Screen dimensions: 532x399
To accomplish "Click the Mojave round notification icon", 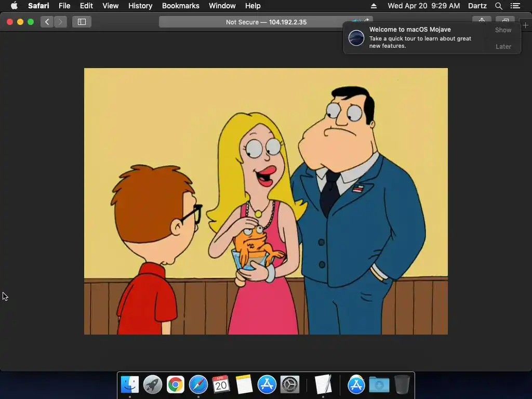I will coord(356,37).
